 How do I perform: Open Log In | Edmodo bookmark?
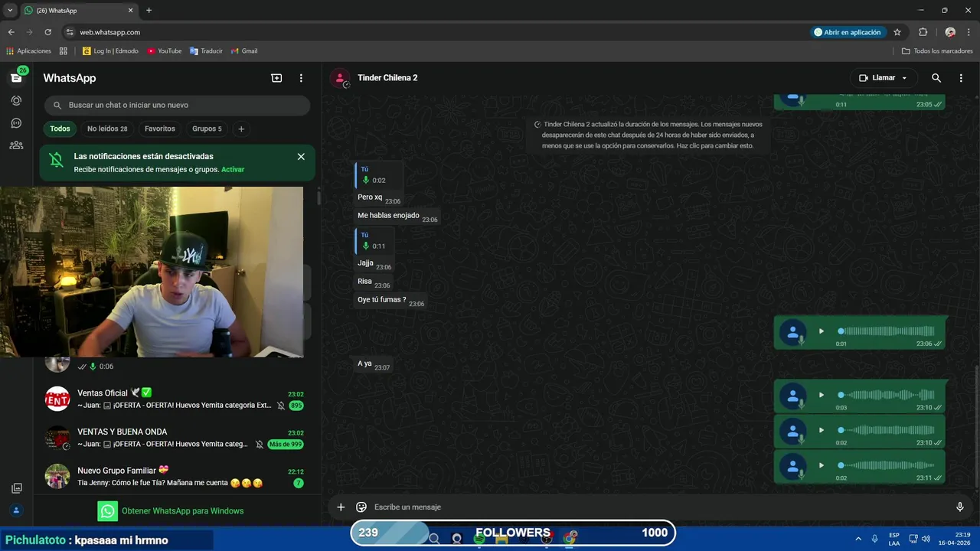110,51
